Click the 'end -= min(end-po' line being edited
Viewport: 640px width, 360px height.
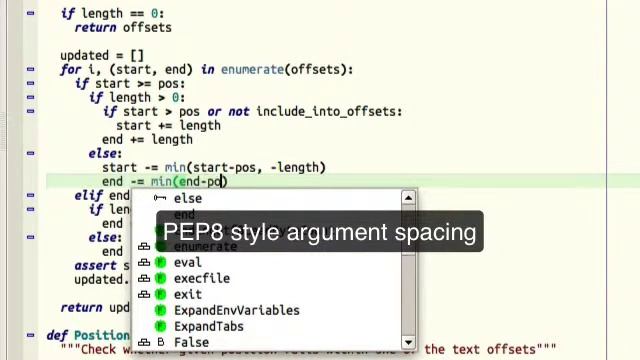[x=164, y=181]
